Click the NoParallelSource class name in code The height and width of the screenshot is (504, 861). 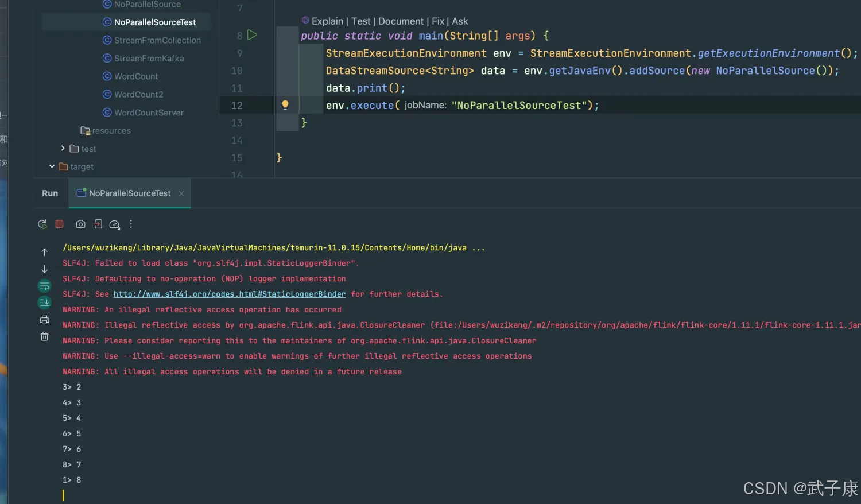click(x=765, y=71)
